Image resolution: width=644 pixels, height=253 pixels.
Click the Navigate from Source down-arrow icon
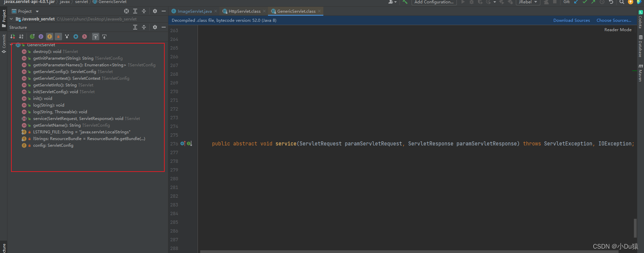(x=104, y=37)
